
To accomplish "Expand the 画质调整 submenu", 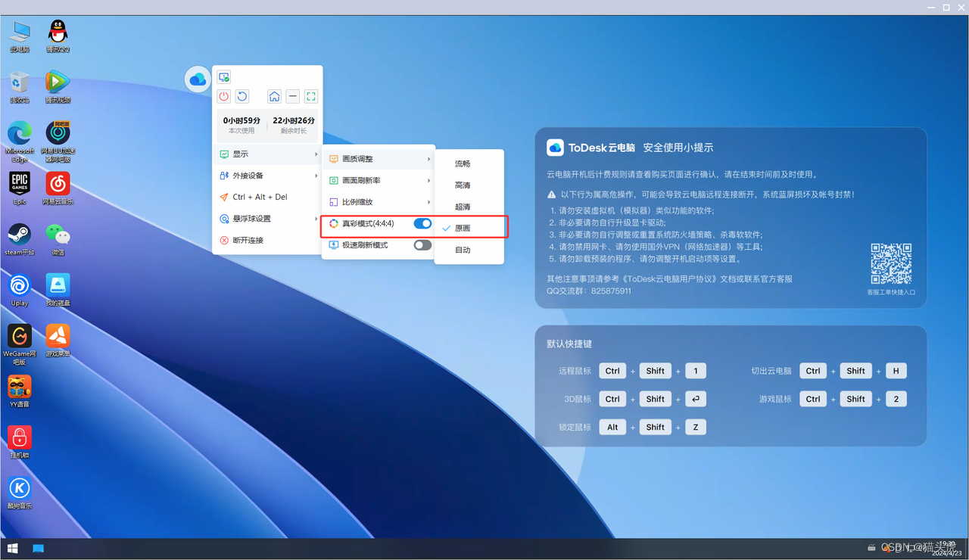I will click(379, 159).
